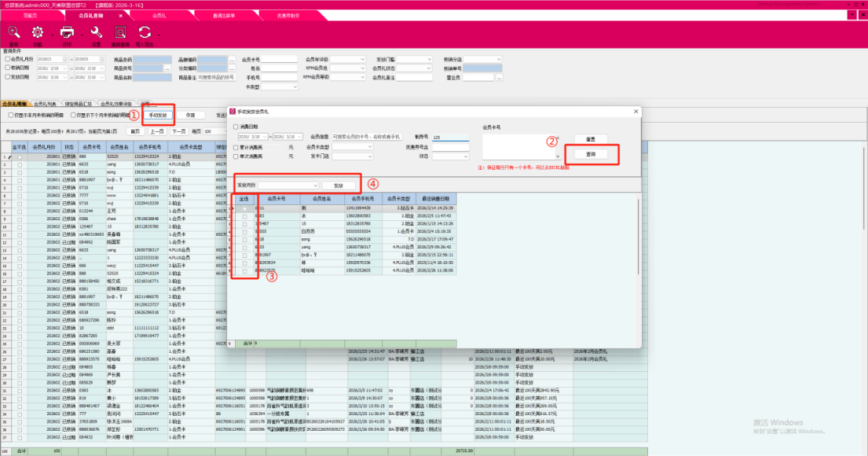The height and width of the screenshot is (456, 868).
Task: Switch to the 会员礼 tab
Action: 159,15
